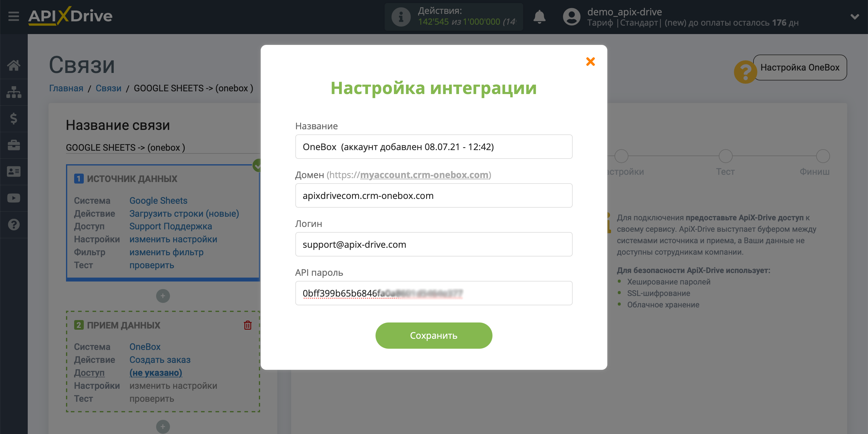Click the Действия counter panel

pyautogui.click(x=454, y=17)
